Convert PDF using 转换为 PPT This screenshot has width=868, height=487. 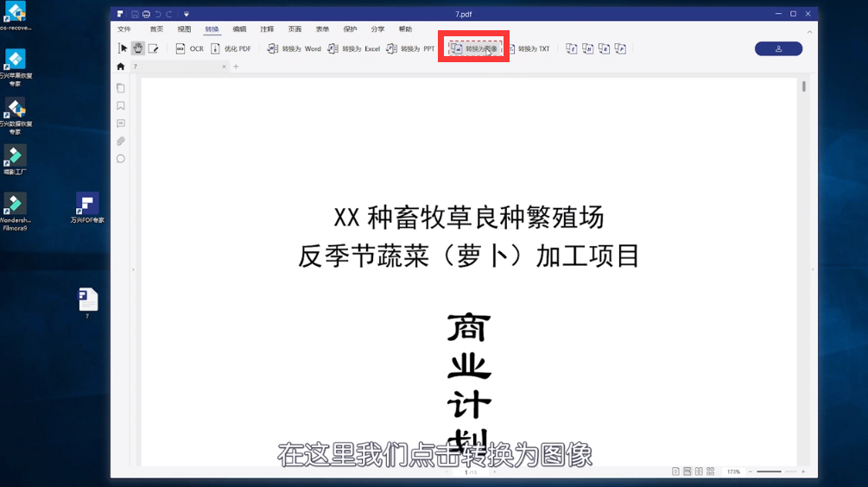(411, 48)
